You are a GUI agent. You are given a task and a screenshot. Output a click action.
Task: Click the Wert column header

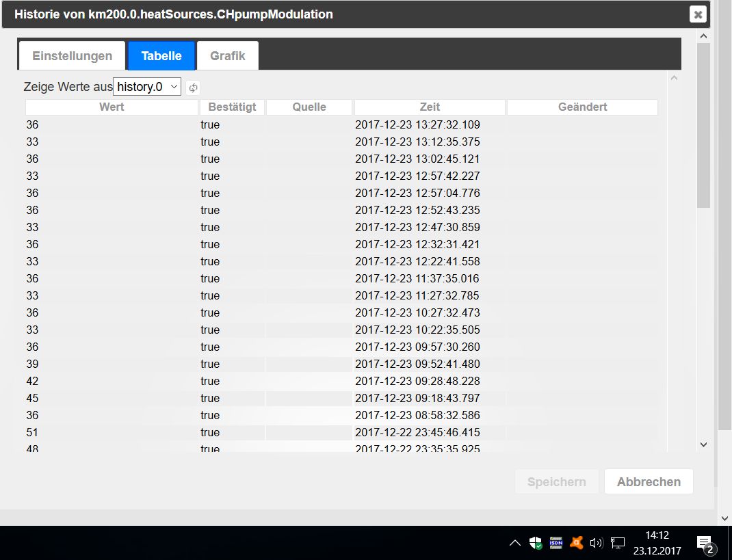[x=112, y=107]
